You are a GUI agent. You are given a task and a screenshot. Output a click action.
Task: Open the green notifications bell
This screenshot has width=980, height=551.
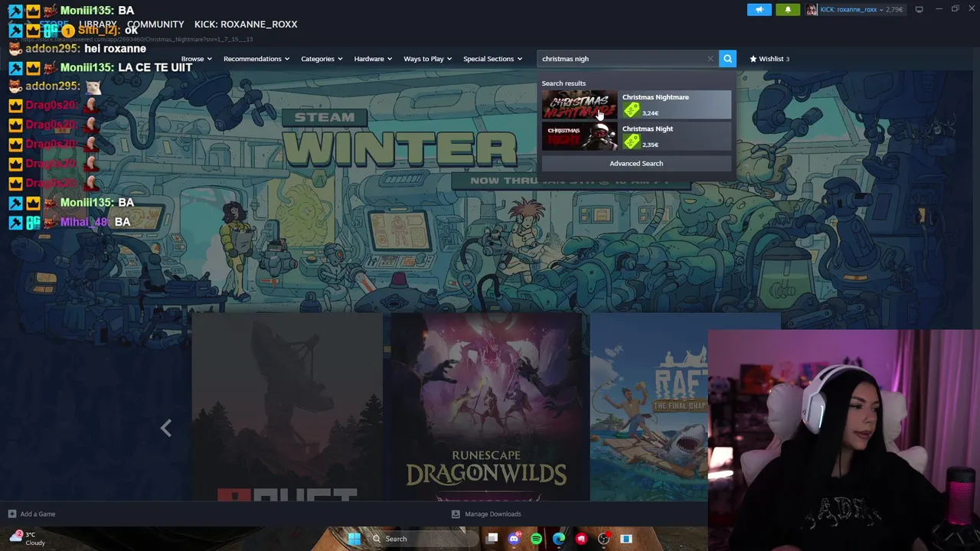coord(788,9)
